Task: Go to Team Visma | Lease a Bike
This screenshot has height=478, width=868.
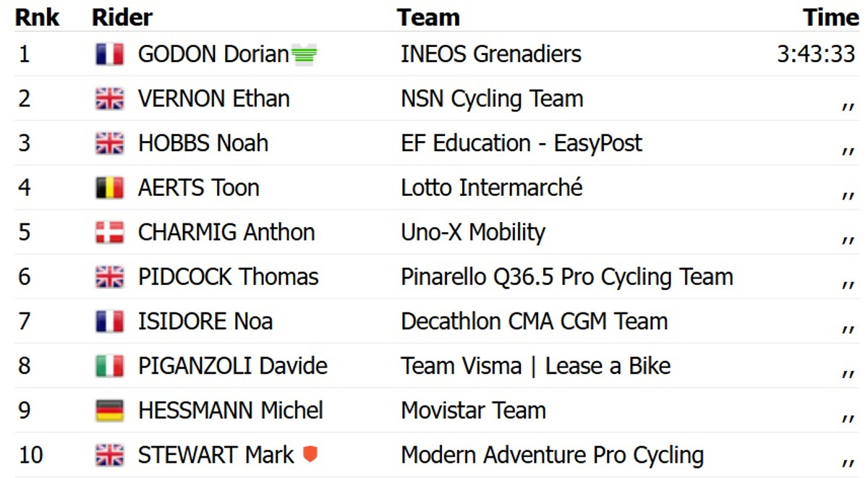Action: pyautogui.click(x=535, y=366)
